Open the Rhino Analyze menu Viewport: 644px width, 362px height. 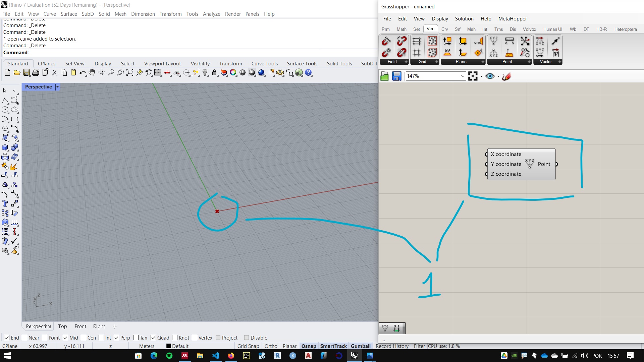point(211,14)
